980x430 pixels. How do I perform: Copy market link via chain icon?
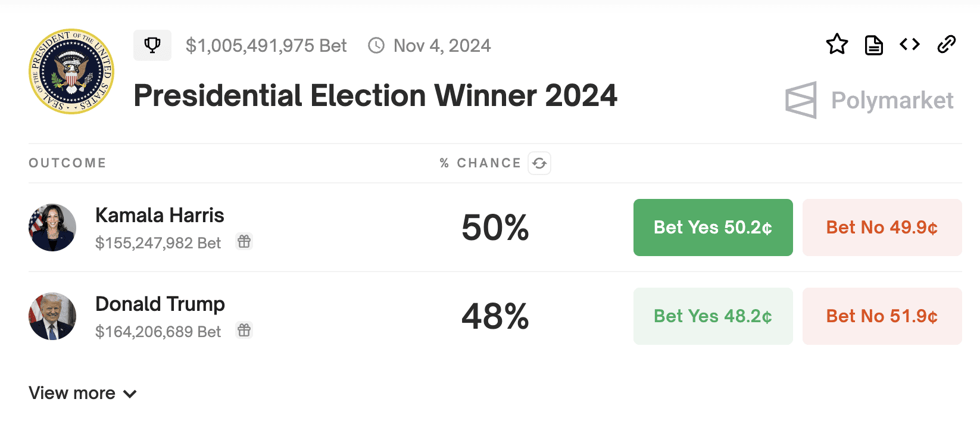coord(946,45)
